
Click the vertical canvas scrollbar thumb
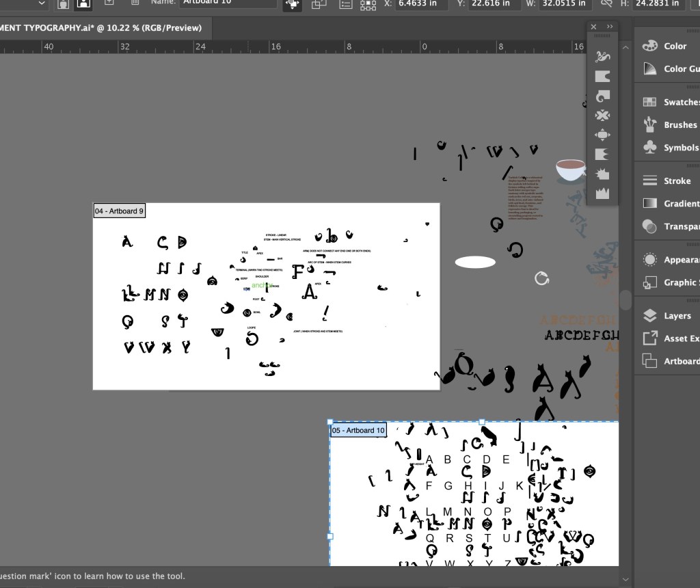point(625,300)
